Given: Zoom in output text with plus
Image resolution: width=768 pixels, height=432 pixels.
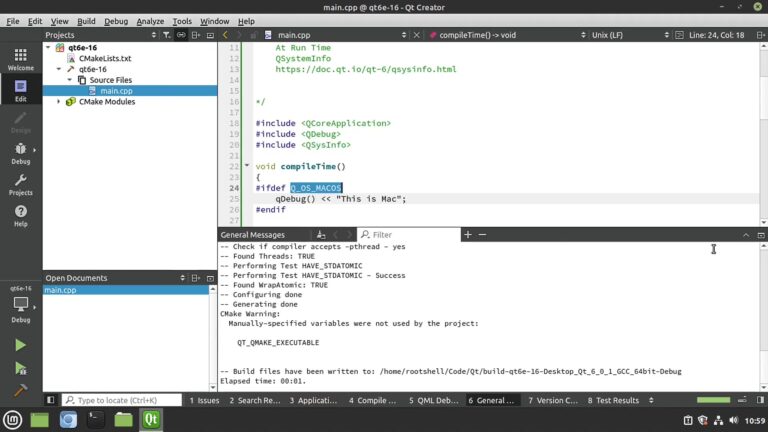Looking at the screenshot, I should point(468,235).
